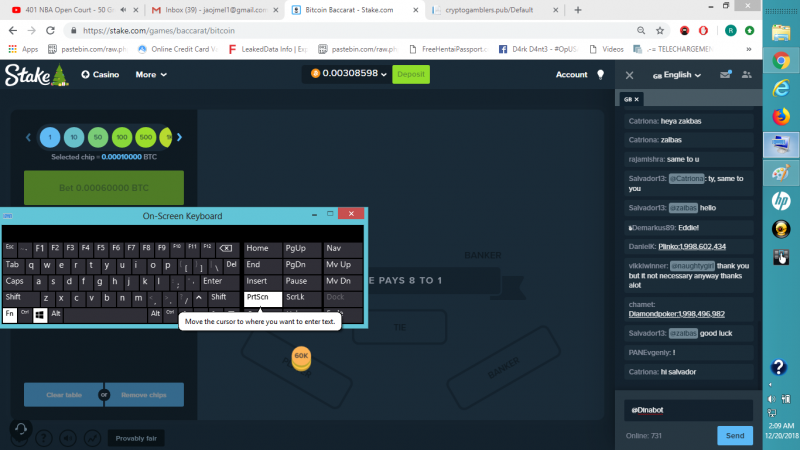Click the Windows key on the On-Screen Keyboard
This screenshot has width=800, height=450.
click(40, 315)
